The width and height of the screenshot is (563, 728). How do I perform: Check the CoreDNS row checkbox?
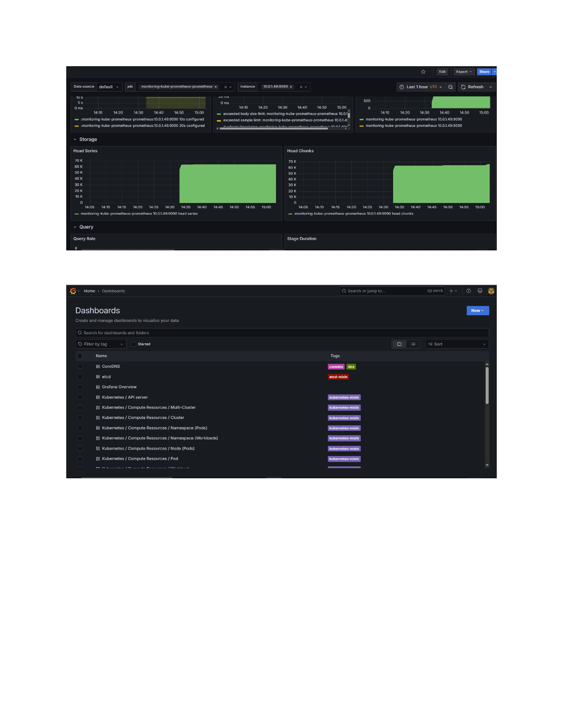(x=80, y=366)
